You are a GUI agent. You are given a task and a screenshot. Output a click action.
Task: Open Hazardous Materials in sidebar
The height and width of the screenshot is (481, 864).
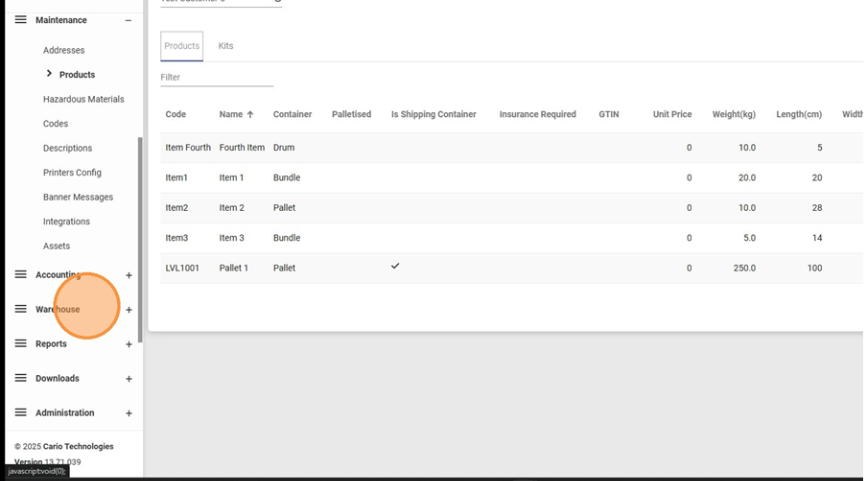pos(83,99)
